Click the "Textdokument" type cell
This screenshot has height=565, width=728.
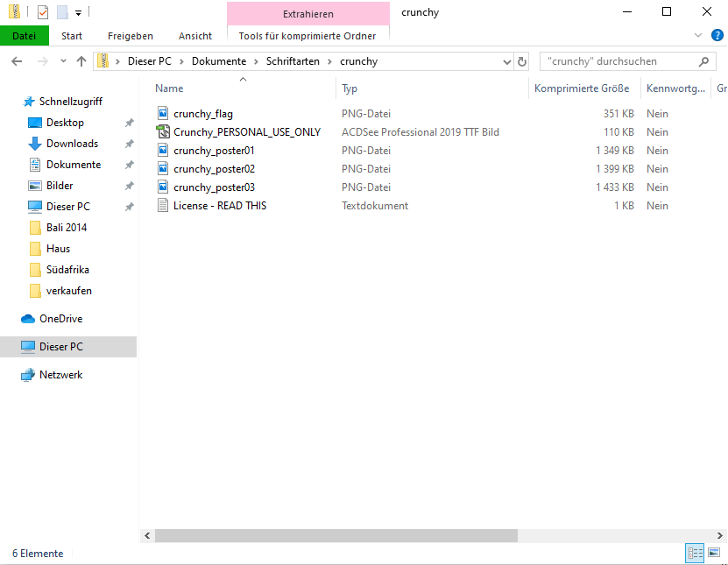[x=375, y=206]
